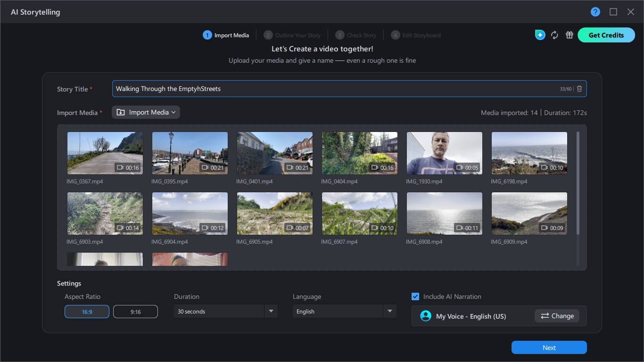
Task: Close the AI Storytelling window
Action: (631, 12)
